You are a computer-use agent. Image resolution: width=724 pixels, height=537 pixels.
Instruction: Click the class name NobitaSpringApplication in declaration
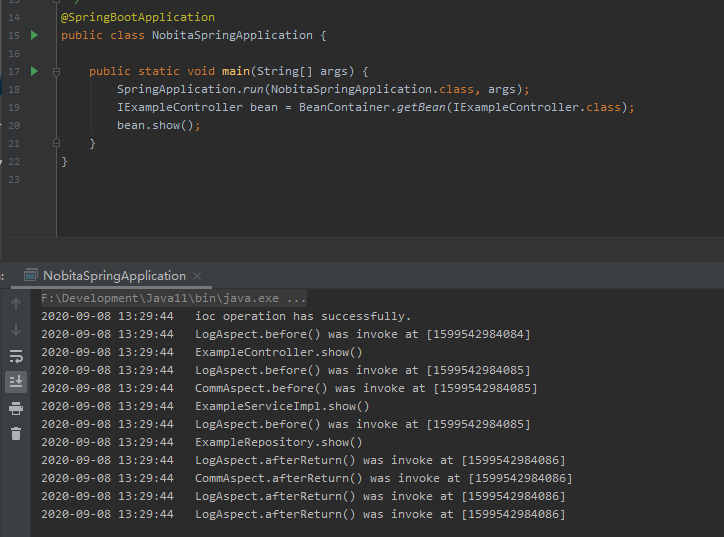(232, 35)
